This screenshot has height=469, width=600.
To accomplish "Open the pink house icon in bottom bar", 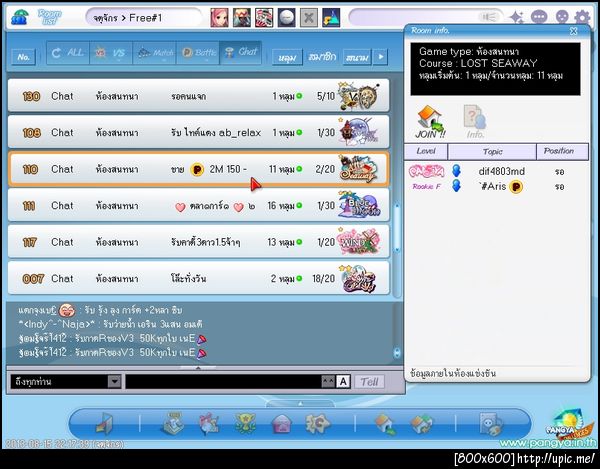I will pyautogui.click(x=281, y=424).
